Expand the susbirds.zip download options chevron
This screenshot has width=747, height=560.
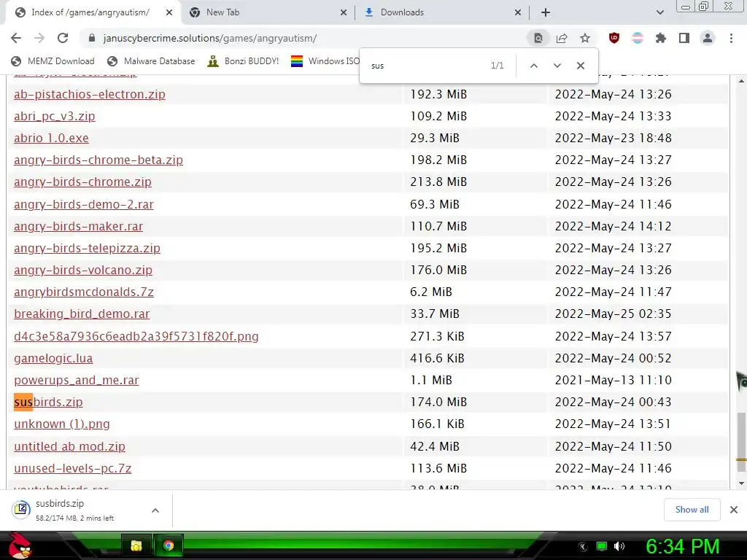[155, 510]
